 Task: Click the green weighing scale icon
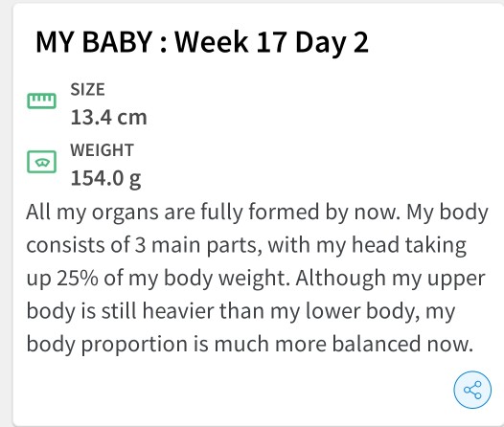click(x=41, y=162)
